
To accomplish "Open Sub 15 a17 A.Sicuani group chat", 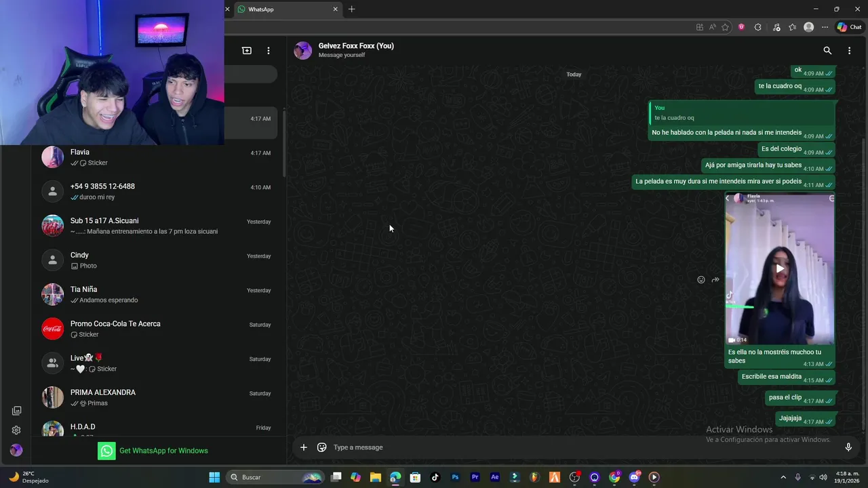I will [157, 226].
